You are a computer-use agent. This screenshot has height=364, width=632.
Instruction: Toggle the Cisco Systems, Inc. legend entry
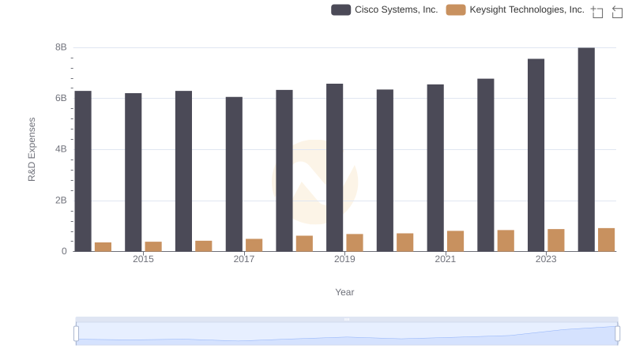point(385,9)
